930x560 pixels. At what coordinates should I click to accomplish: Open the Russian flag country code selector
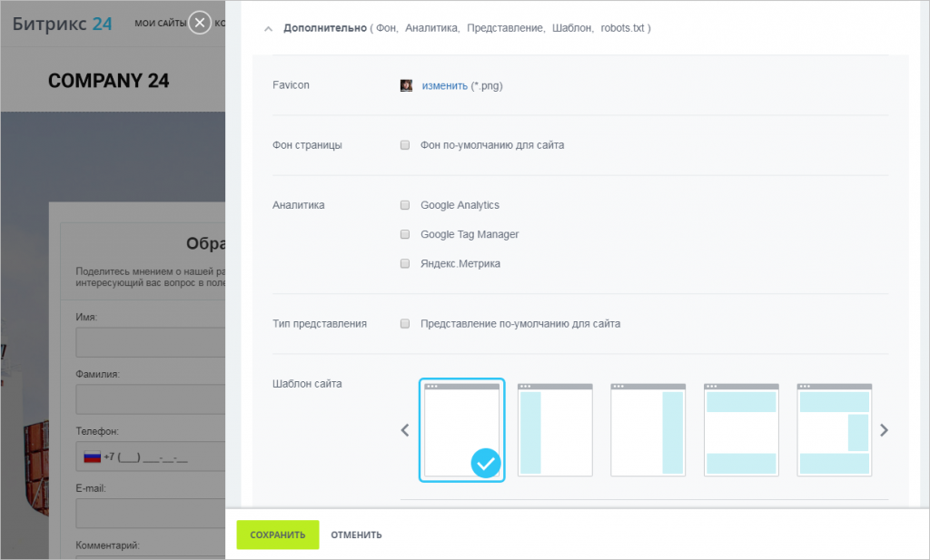(x=92, y=457)
